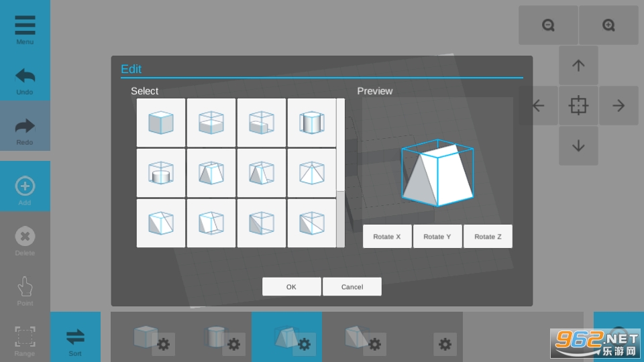
Task: Choose the half-height block shape
Action: 211,123
